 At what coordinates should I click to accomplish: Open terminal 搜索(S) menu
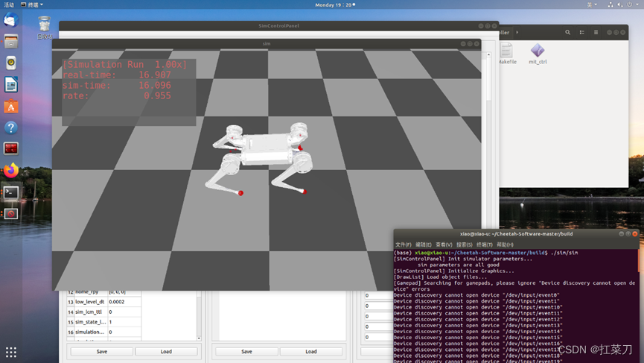pyautogui.click(x=464, y=244)
